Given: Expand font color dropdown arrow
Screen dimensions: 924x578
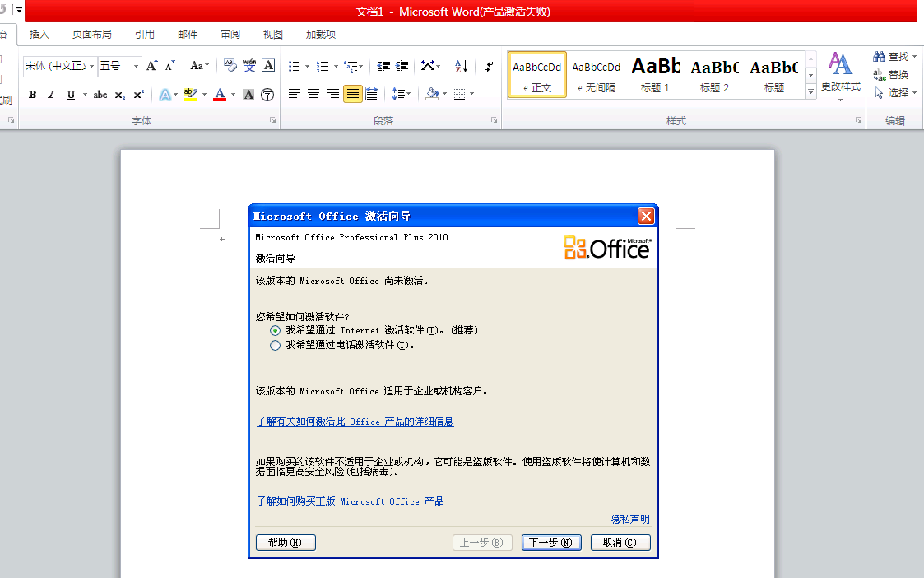Looking at the screenshot, I should 234,95.
